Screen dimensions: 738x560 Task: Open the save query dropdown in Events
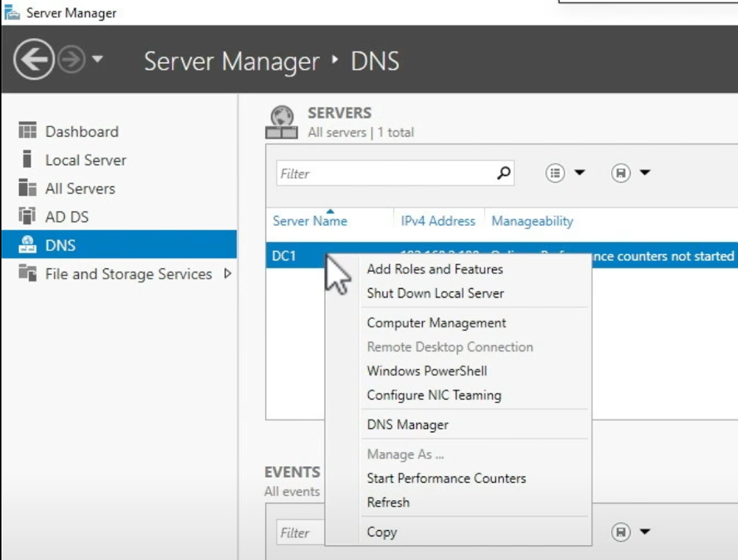(x=631, y=532)
